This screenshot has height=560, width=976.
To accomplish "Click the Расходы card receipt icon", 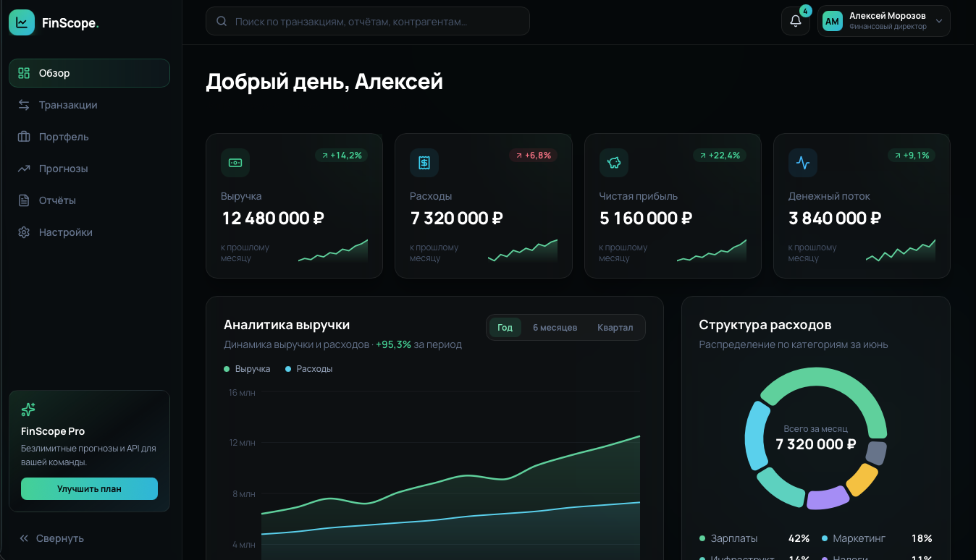I will pos(424,163).
